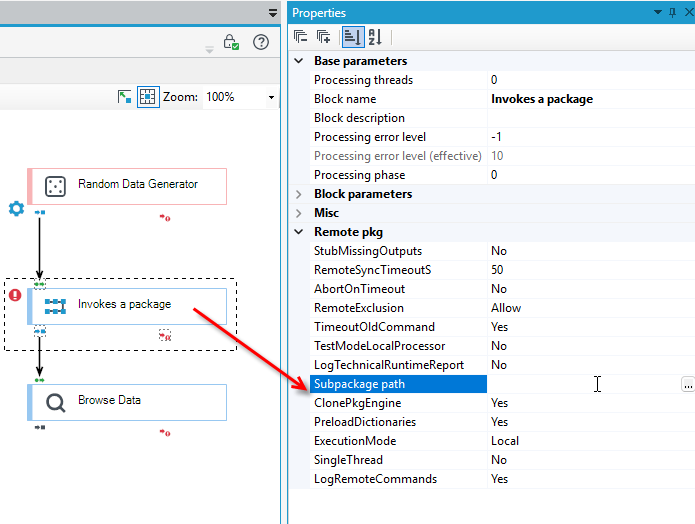Click the Processing error level (effective) row

click(502, 156)
